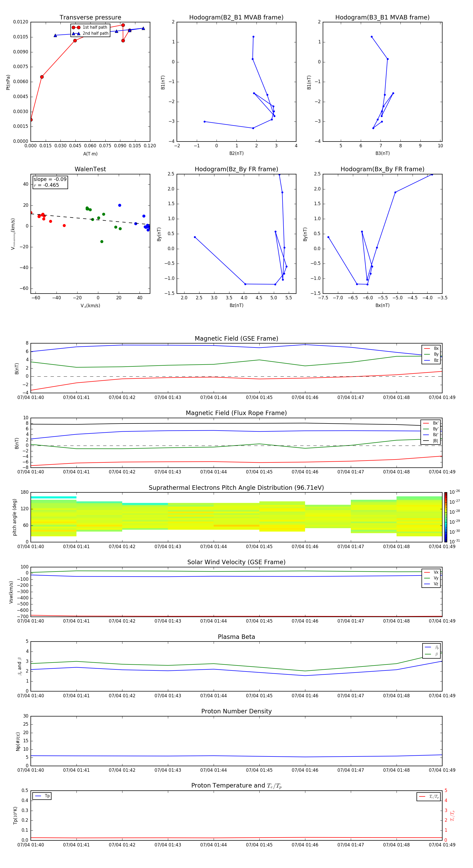Click the 'Hodogram(B2_B1 MVAB frame)' title
The height and width of the screenshot is (868, 473).
tap(236, 18)
